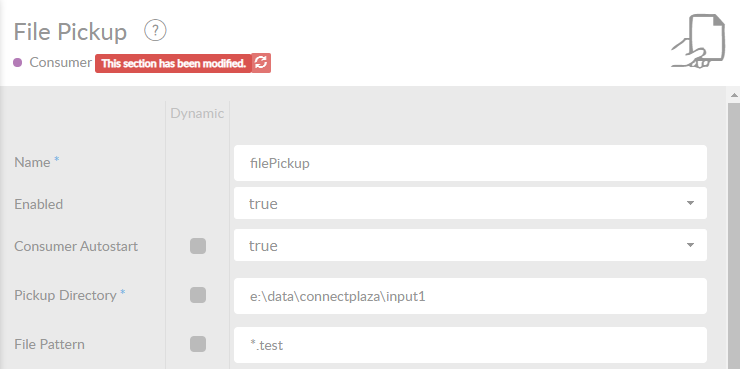This screenshot has width=740, height=369.
Task: Open the File Pickup help icon
Action: point(155,31)
